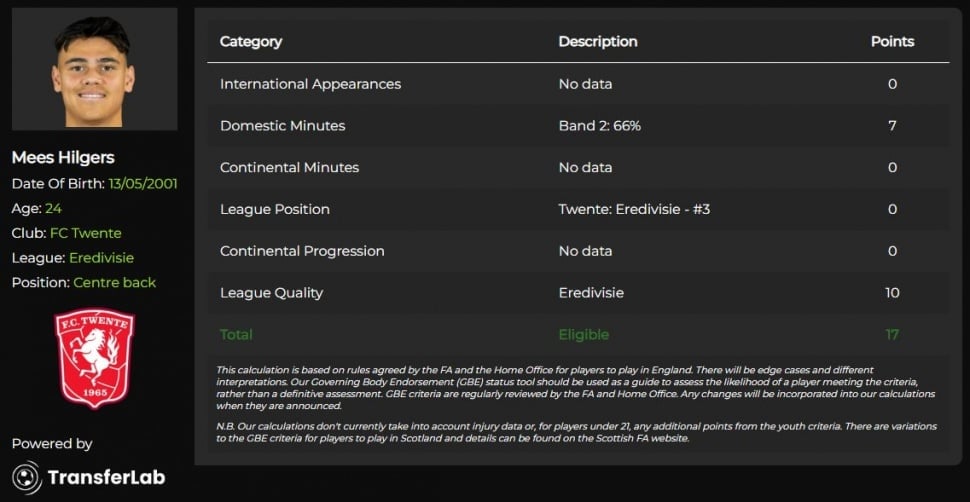This screenshot has width=970, height=502.
Task: Click the Band 2: 66% description
Action: click(599, 126)
